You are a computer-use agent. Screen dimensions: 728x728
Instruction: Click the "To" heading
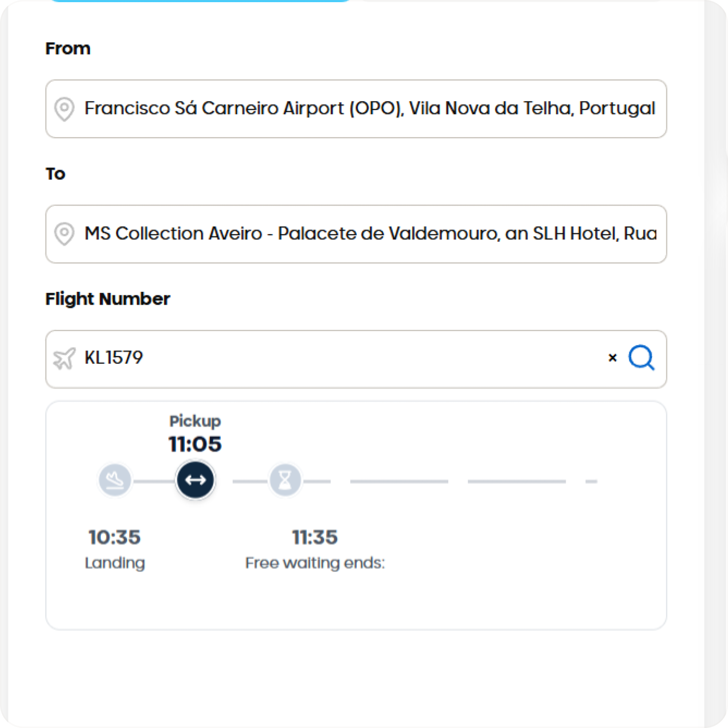tap(55, 174)
